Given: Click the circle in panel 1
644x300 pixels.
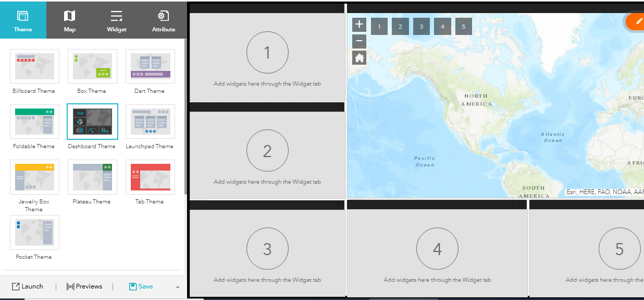Looking at the screenshot, I should coord(267,53).
